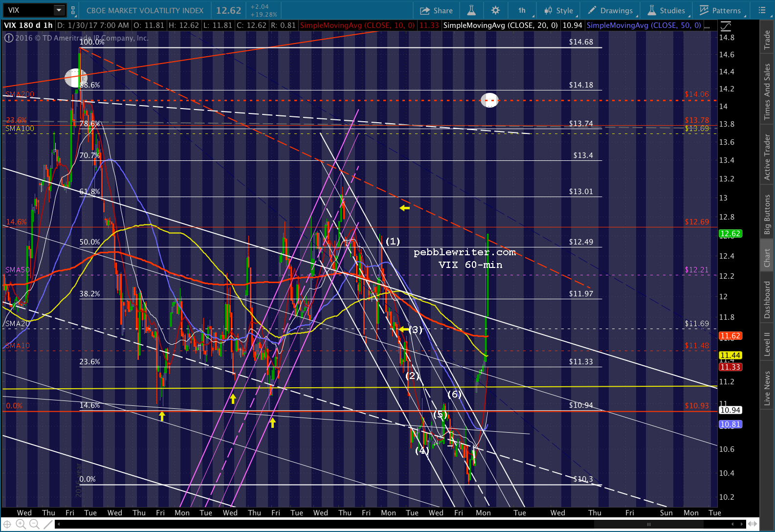Open the Drawings menu

click(x=610, y=10)
